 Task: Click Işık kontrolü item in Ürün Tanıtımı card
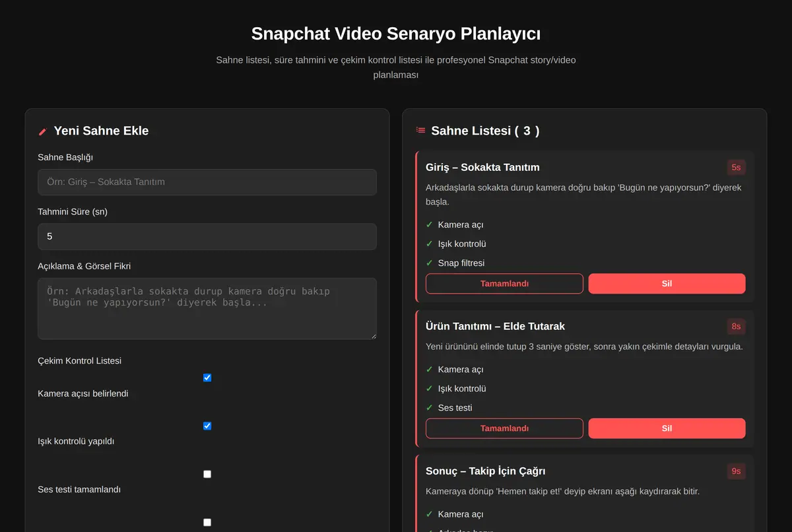pos(461,389)
